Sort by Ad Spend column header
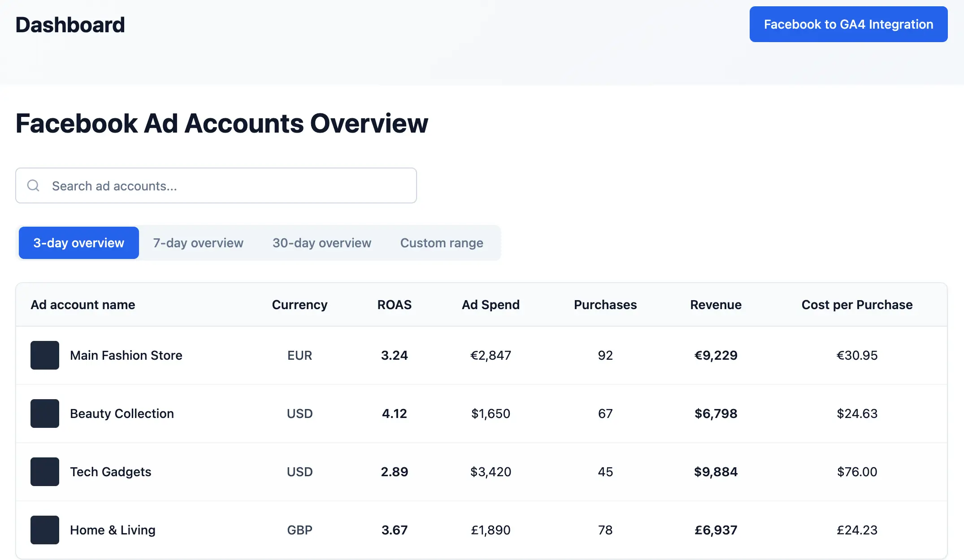This screenshot has height=560, width=964. [x=491, y=305]
